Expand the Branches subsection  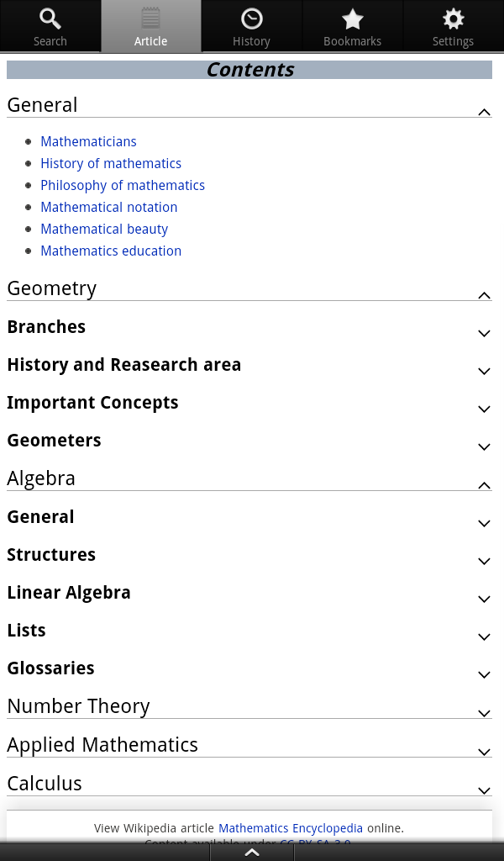(x=484, y=333)
